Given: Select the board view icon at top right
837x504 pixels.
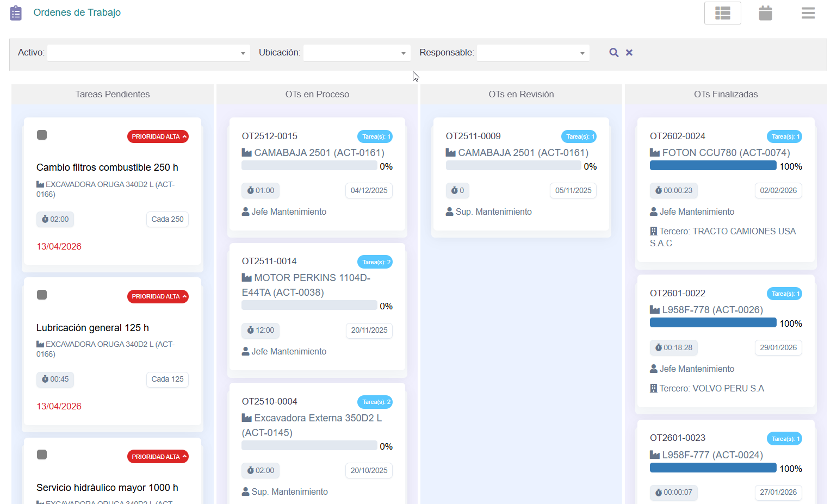Looking at the screenshot, I should [x=722, y=13].
